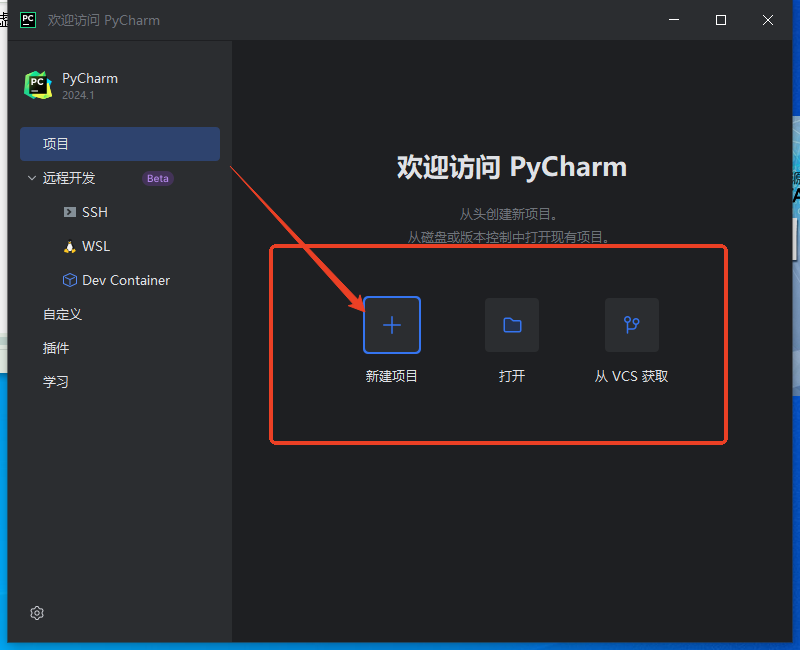Select the 项目 tab in the sidebar
This screenshot has height=650, width=800.
tap(120, 144)
